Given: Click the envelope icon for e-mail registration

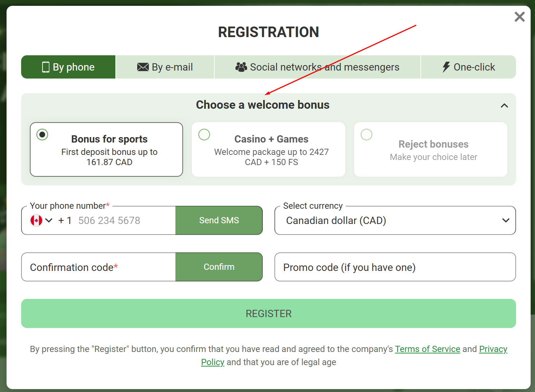Looking at the screenshot, I should [x=143, y=67].
